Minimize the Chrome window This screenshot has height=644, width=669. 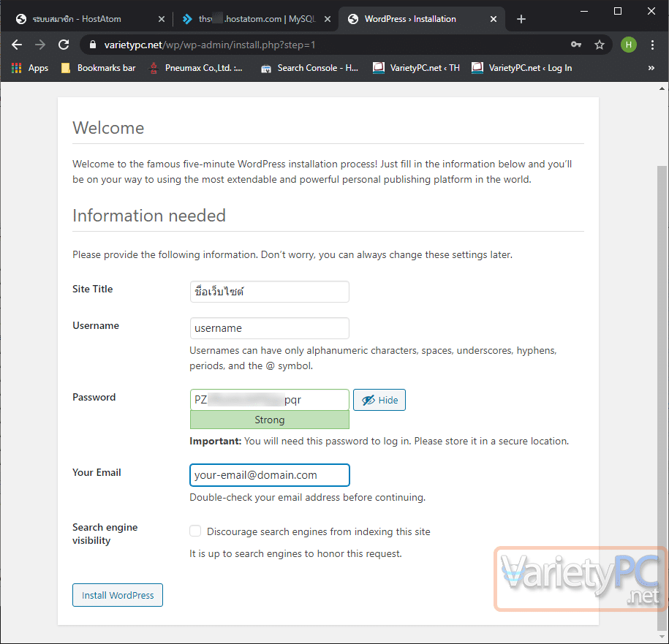pos(584,11)
